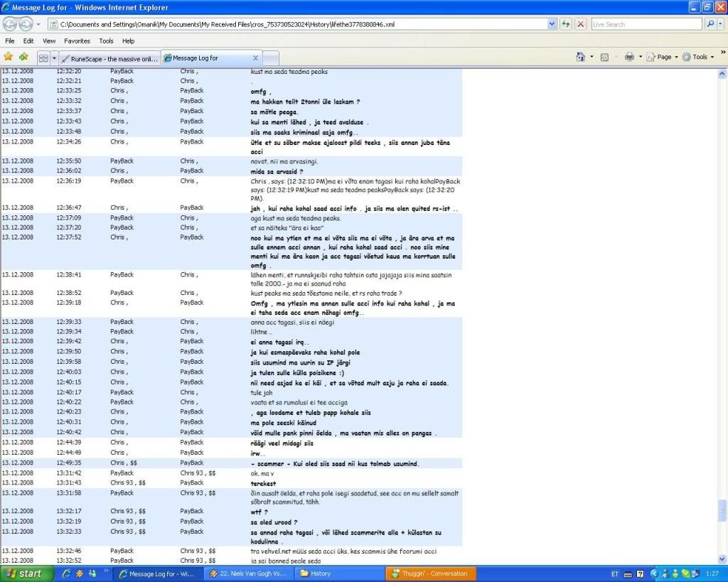The image size is (728, 582).
Task: Click the search magnifier icon
Action: click(710, 24)
